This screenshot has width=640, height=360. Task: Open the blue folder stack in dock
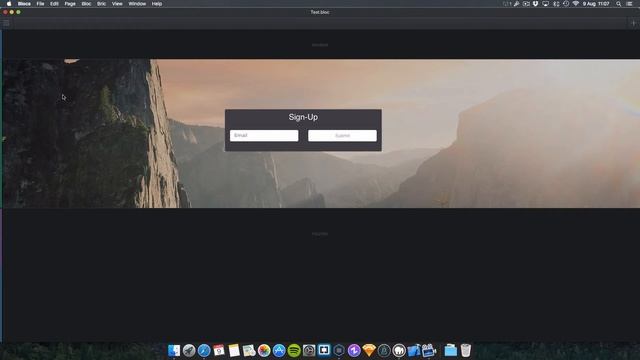[451, 350]
